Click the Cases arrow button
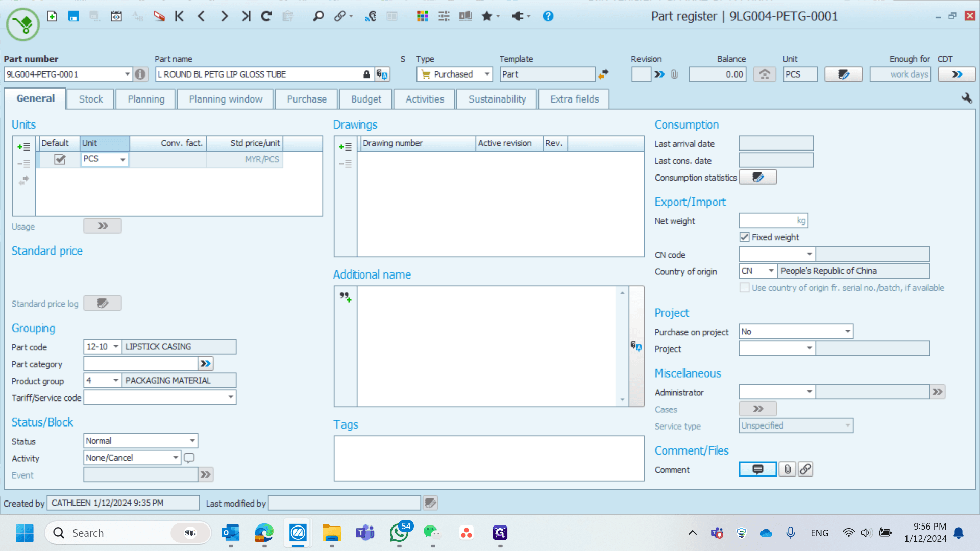Screen dimensions: 980x551 pos(758,409)
